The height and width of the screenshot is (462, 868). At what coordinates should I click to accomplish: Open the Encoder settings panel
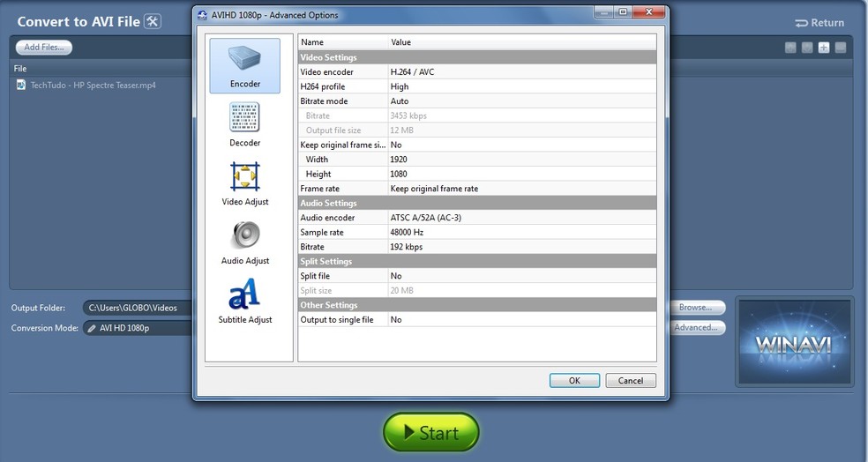pos(244,65)
